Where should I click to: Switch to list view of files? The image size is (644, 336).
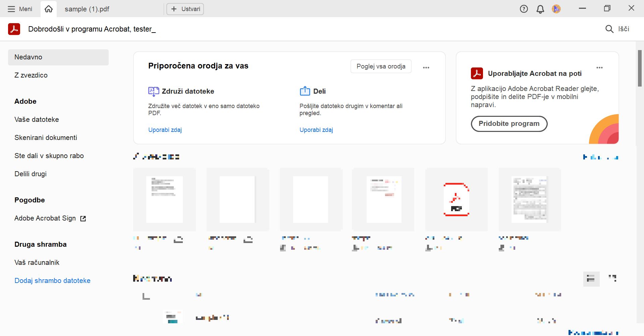pyautogui.click(x=591, y=279)
